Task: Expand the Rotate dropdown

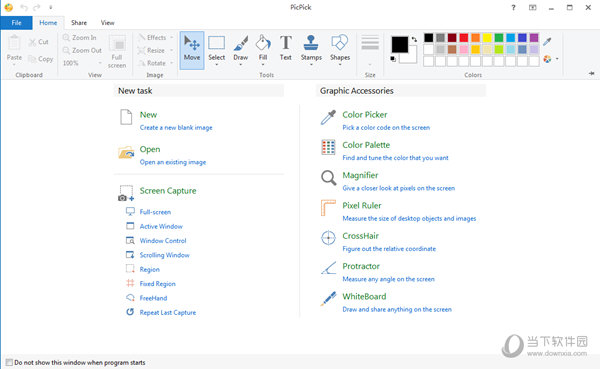Action: point(172,63)
